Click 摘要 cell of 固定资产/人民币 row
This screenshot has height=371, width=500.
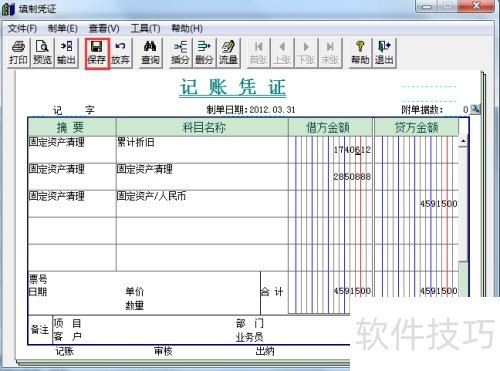(x=72, y=204)
